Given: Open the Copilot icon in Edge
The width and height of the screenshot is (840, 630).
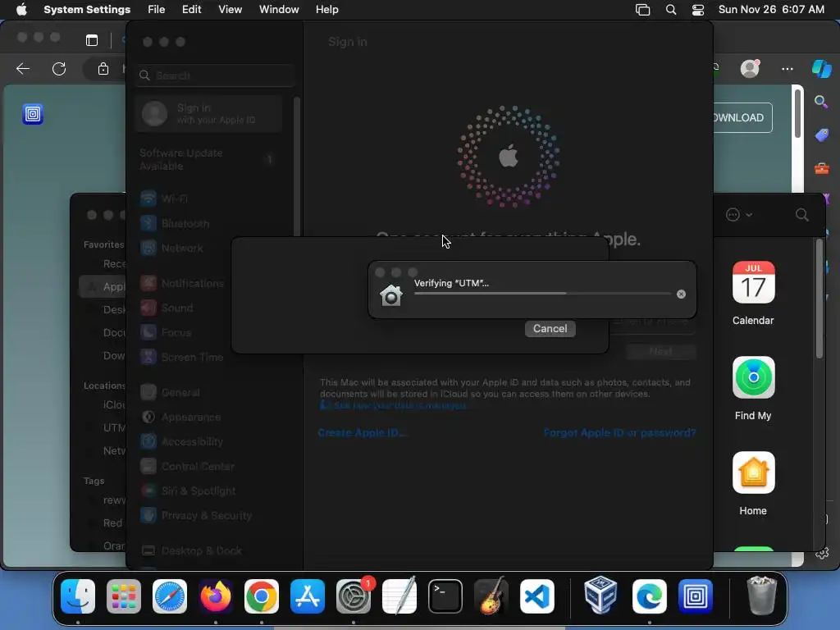Looking at the screenshot, I should tap(821, 69).
